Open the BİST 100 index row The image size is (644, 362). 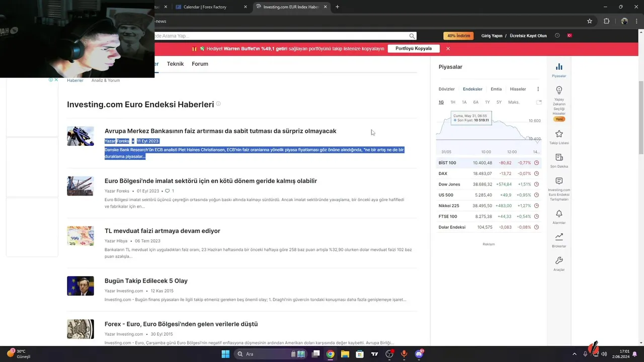click(x=489, y=163)
